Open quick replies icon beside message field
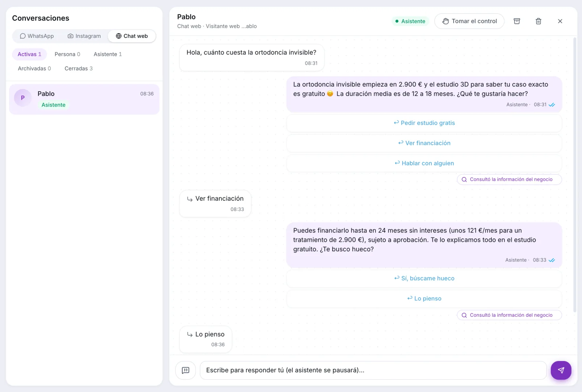Screen dimensions: 582x392 click(x=186, y=370)
